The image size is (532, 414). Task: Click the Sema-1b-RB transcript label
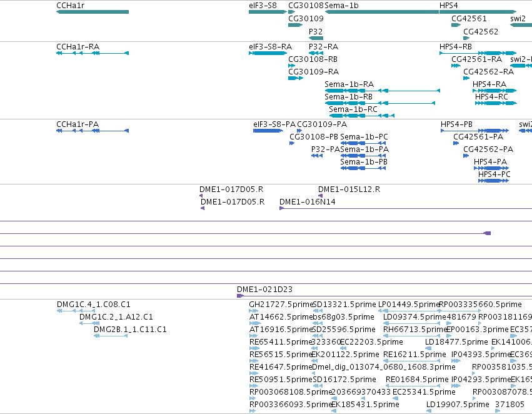348,97
